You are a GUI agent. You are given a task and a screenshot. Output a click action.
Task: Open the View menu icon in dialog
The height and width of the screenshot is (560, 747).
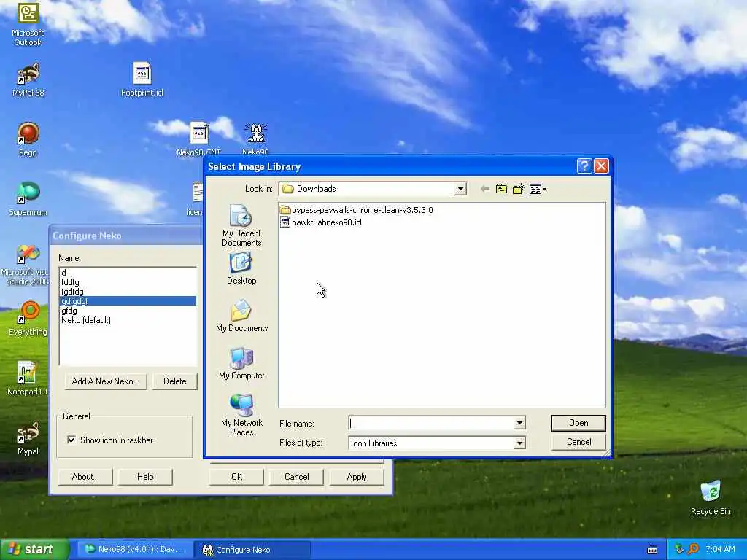point(538,189)
